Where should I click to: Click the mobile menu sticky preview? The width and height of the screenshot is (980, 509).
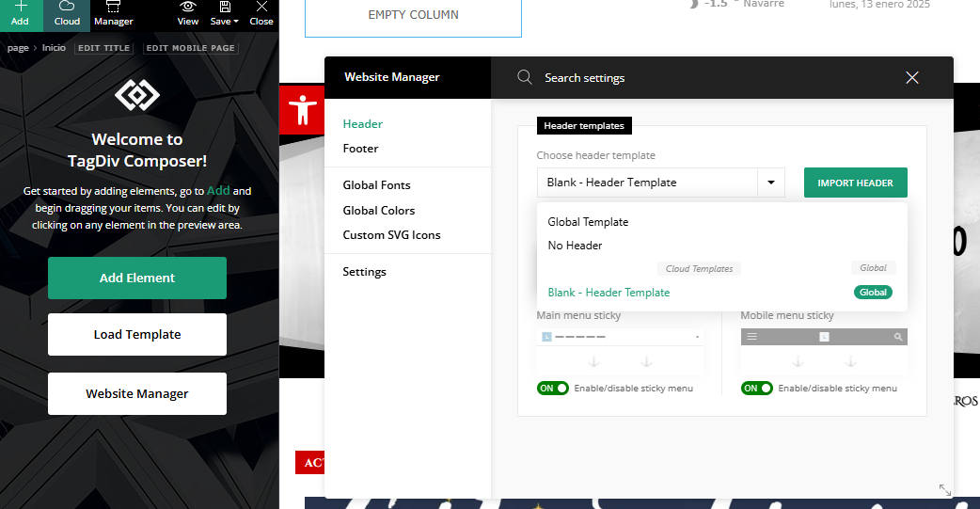[825, 351]
